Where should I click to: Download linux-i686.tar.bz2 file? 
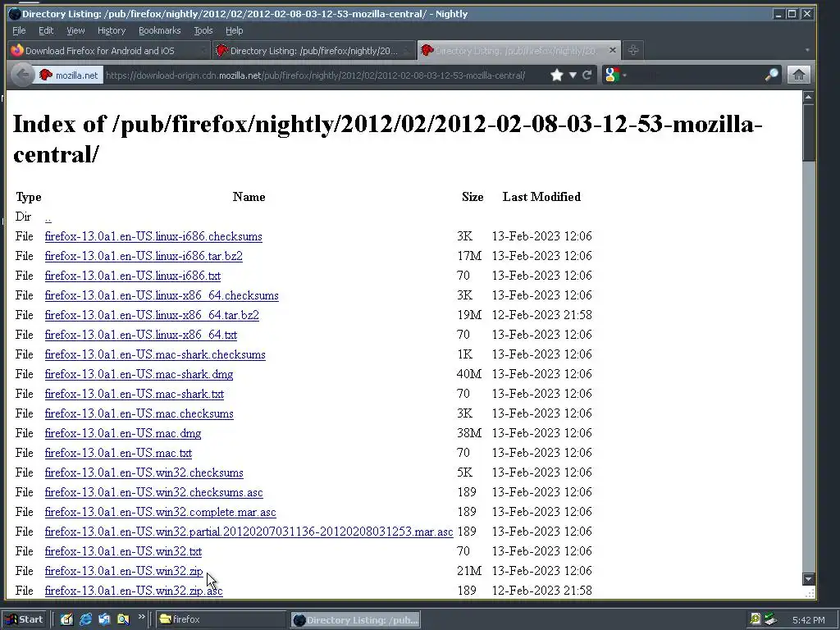(144, 256)
